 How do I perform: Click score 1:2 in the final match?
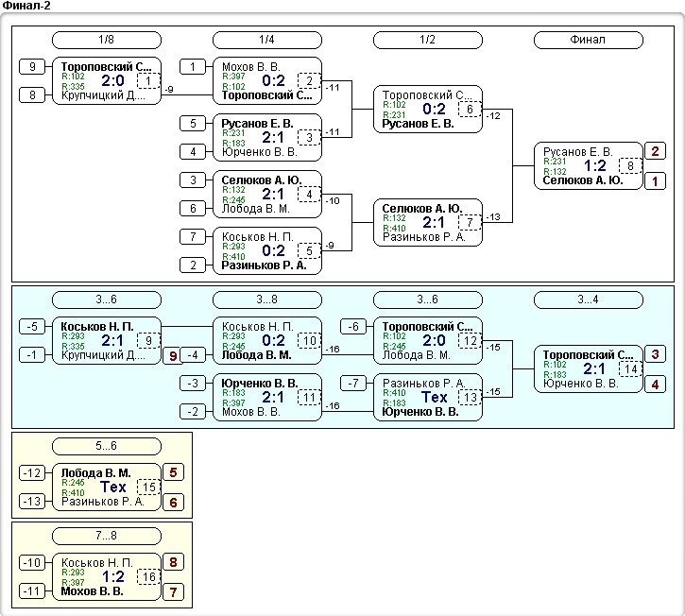[x=595, y=166]
